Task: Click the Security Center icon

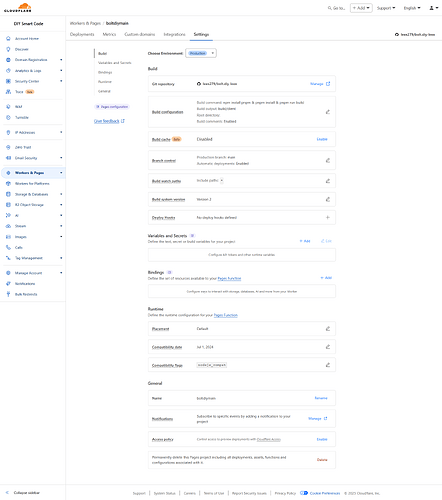Action: pos(8,81)
